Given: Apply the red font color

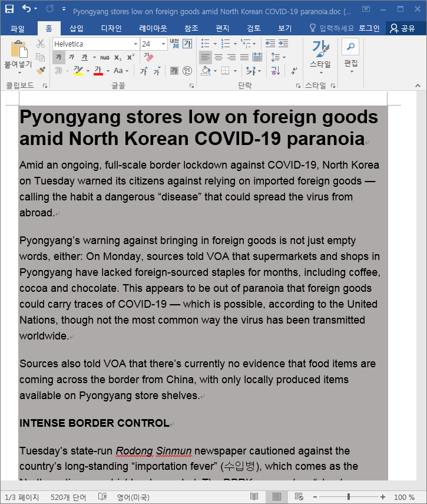Looking at the screenshot, I should click(98, 71).
